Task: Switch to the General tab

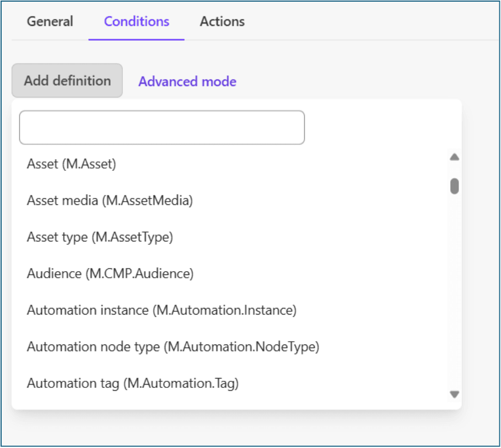Action: pyautogui.click(x=50, y=21)
